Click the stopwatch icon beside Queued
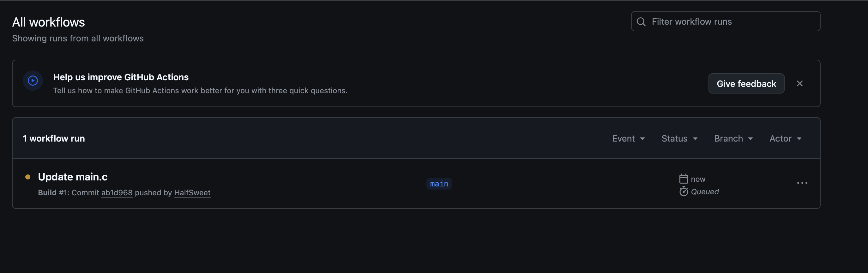 pyautogui.click(x=684, y=191)
